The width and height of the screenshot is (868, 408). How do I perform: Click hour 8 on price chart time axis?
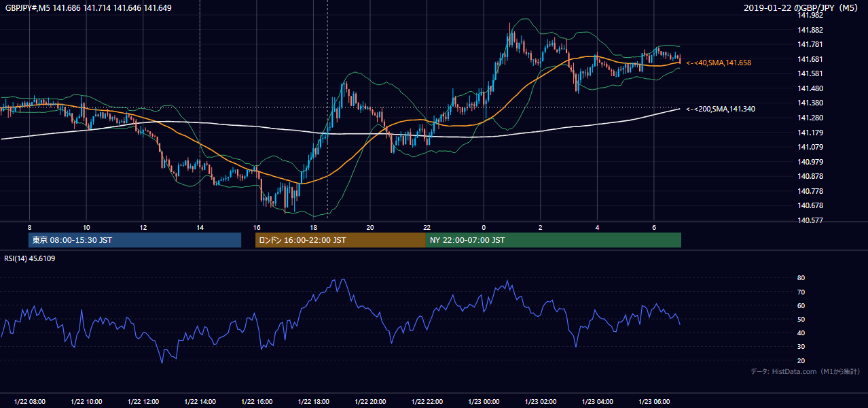point(29,227)
